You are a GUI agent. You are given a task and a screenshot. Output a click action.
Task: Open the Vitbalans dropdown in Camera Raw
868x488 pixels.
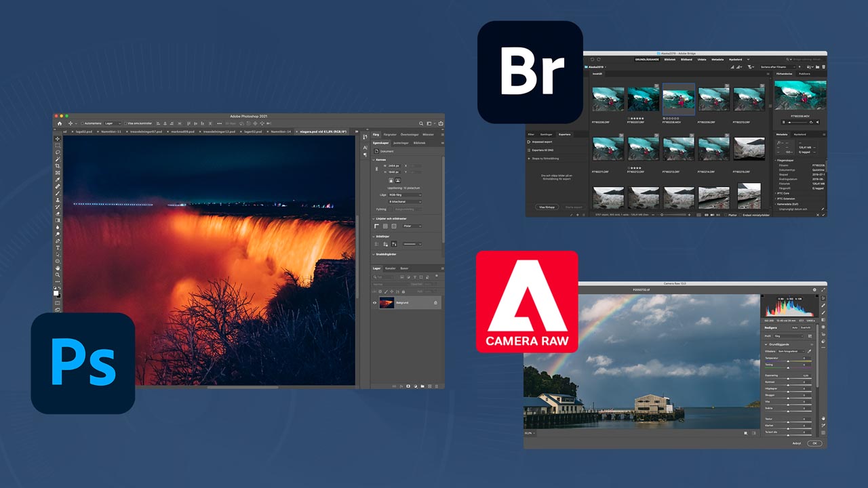[791, 351]
